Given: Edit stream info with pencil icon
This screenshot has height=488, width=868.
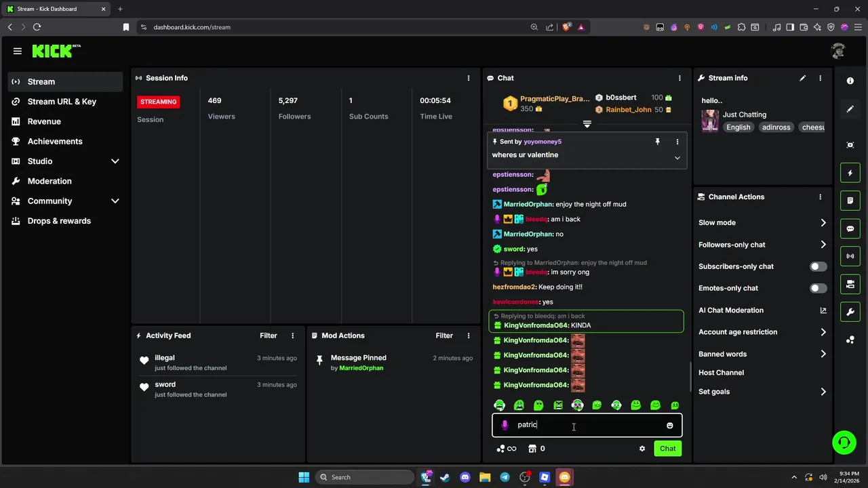Looking at the screenshot, I should 803,78.
